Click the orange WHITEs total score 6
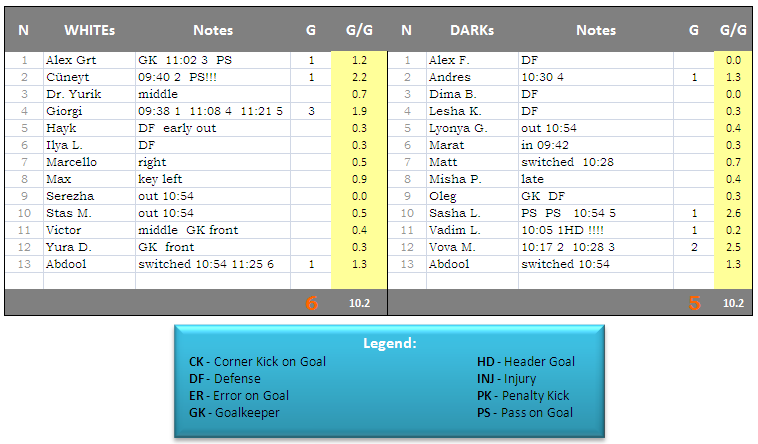Image resolution: width=758 pixels, height=444 pixels. coord(311,302)
